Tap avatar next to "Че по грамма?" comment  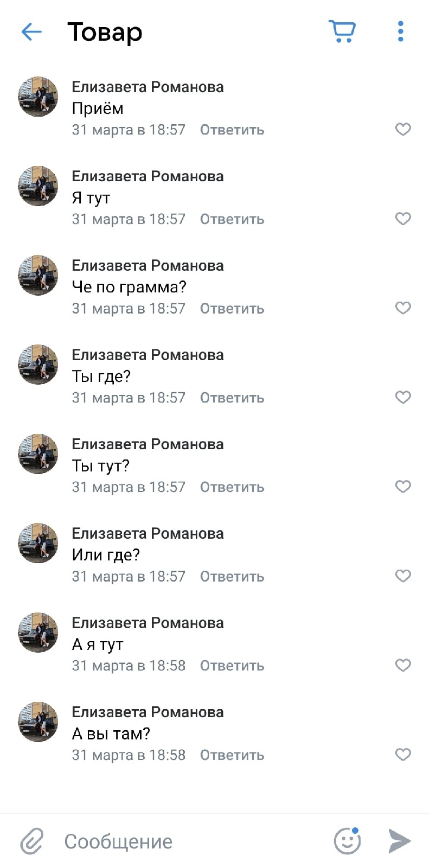pyautogui.click(x=38, y=275)
